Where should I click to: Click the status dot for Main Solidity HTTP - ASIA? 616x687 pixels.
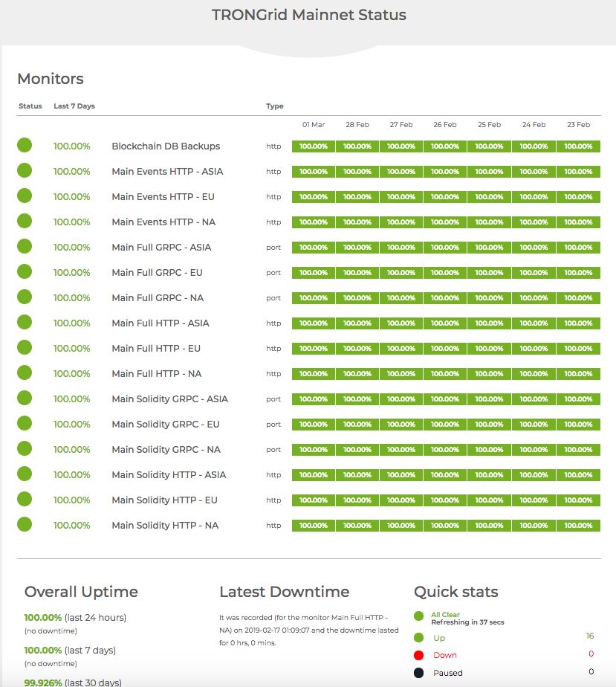(x=25, y=474)
